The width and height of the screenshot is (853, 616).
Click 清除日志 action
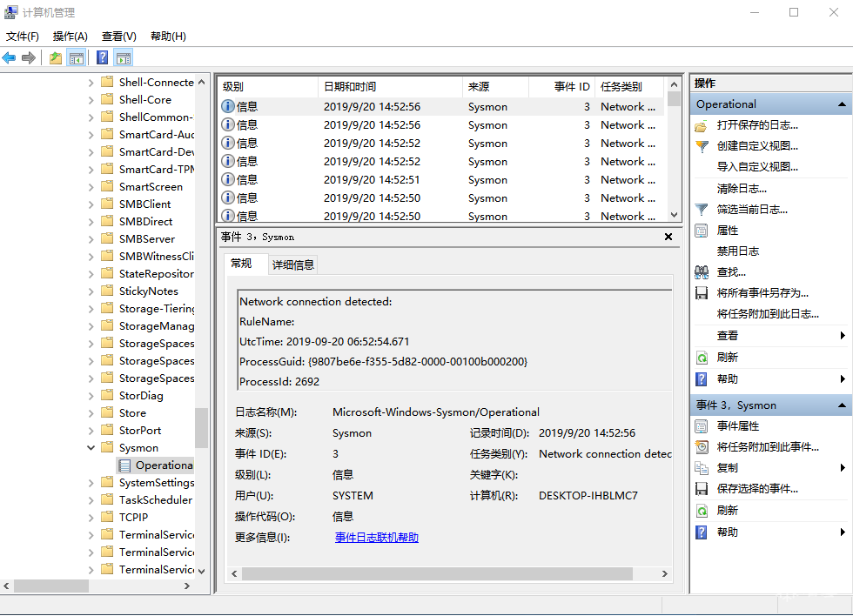coord(742,189)
